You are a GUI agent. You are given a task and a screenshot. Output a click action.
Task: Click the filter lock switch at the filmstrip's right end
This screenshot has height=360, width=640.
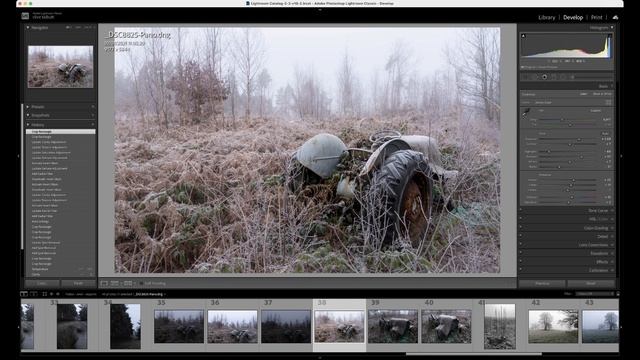[618, 294]
